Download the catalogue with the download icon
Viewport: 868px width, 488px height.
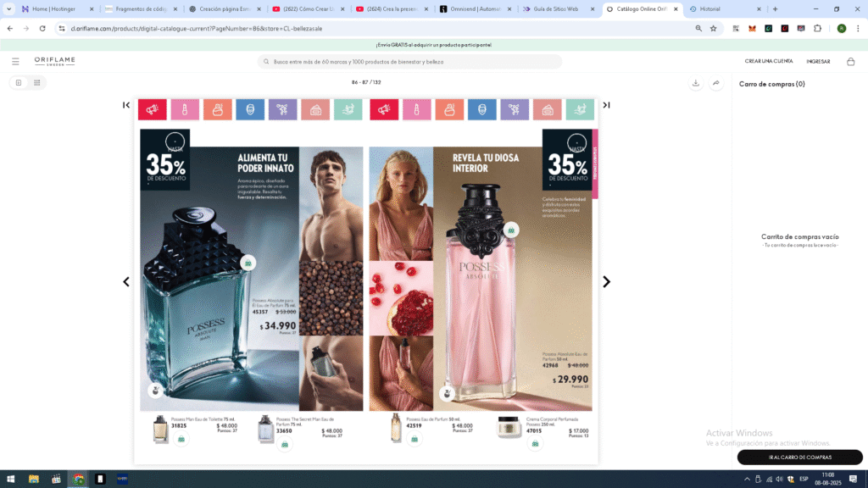coord(696,83)
